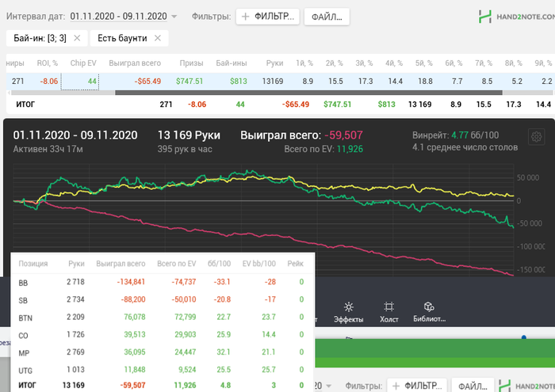Click the top + ФИЛЬТР... button
The height and width of the screenshot is (392, 555).
(268, 17)
